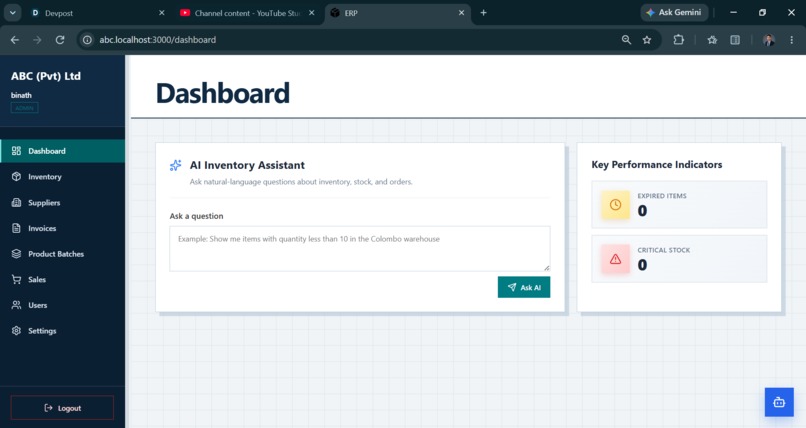Close the Channel content tab

(x=312, y=13)
